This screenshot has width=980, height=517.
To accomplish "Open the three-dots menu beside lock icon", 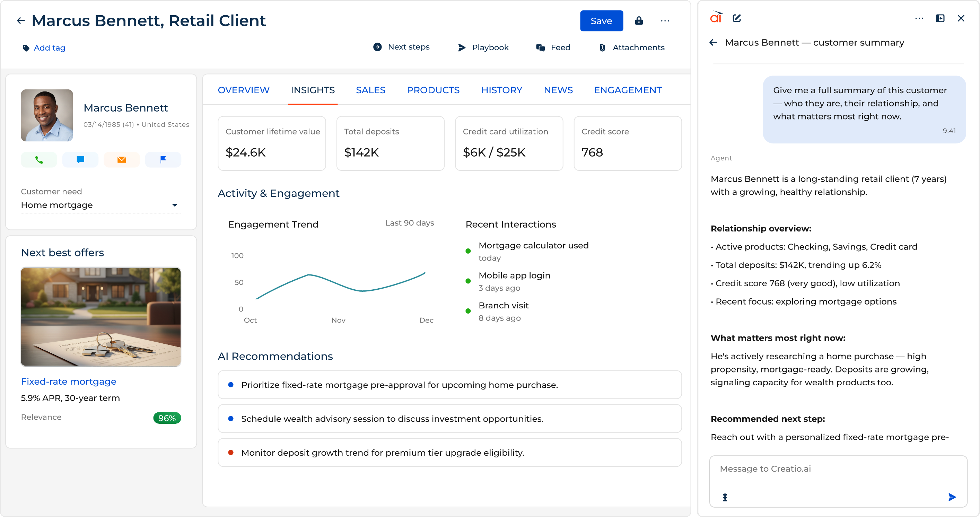I will pos(665,21).
